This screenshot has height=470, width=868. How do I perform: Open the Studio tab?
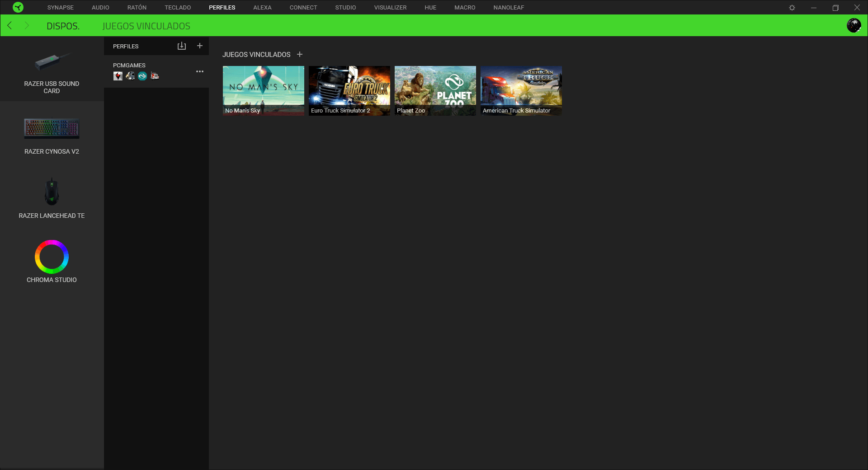[345, 8]
